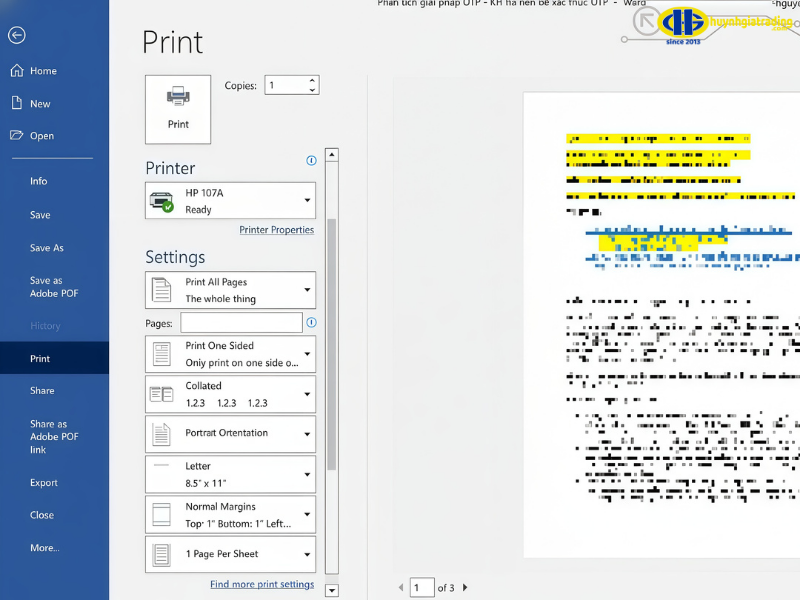Select Save As in the sidebar
The height and width of the screenshot is (600, 800).
(46, 248)
